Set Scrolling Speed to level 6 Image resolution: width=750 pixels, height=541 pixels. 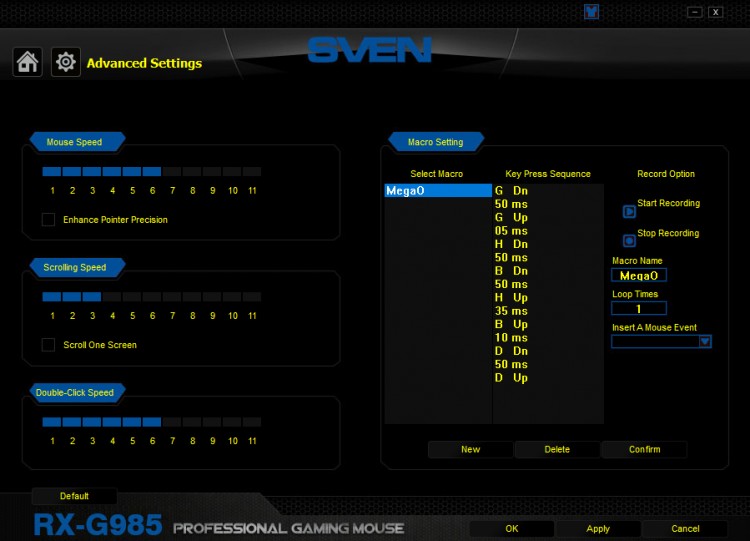[152, 297]
